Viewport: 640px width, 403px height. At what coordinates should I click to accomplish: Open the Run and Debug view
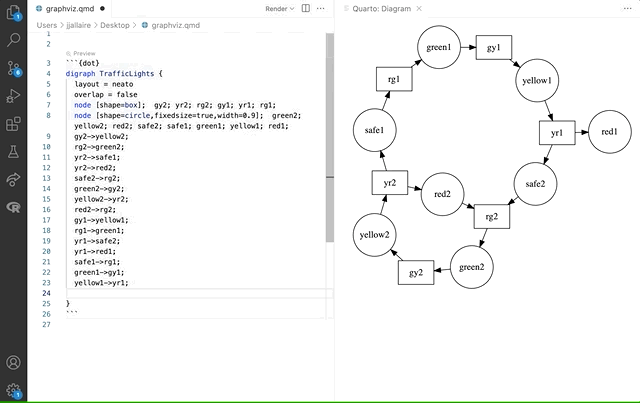click(x=13, y=96)
